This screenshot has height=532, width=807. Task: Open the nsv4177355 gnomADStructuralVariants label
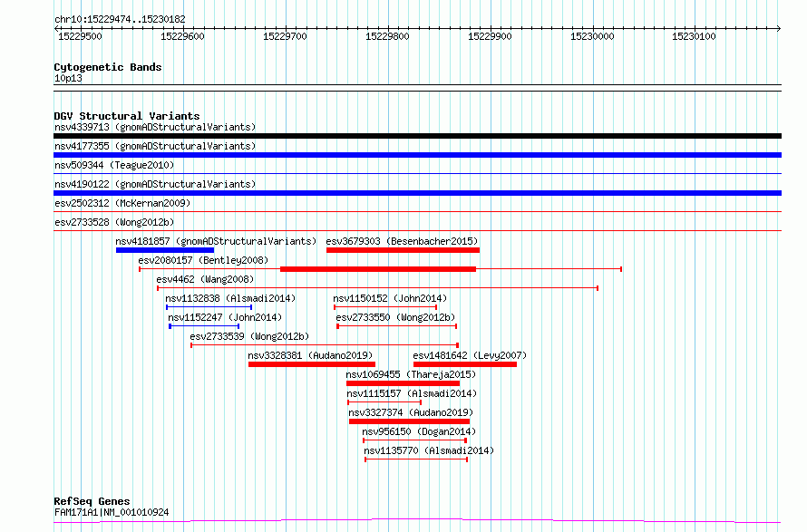click(x=155, y=146)
